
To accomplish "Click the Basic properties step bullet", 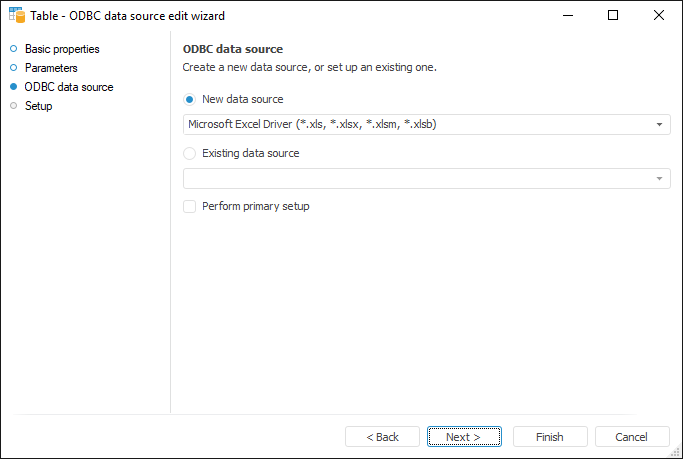I will coord(14,49).
